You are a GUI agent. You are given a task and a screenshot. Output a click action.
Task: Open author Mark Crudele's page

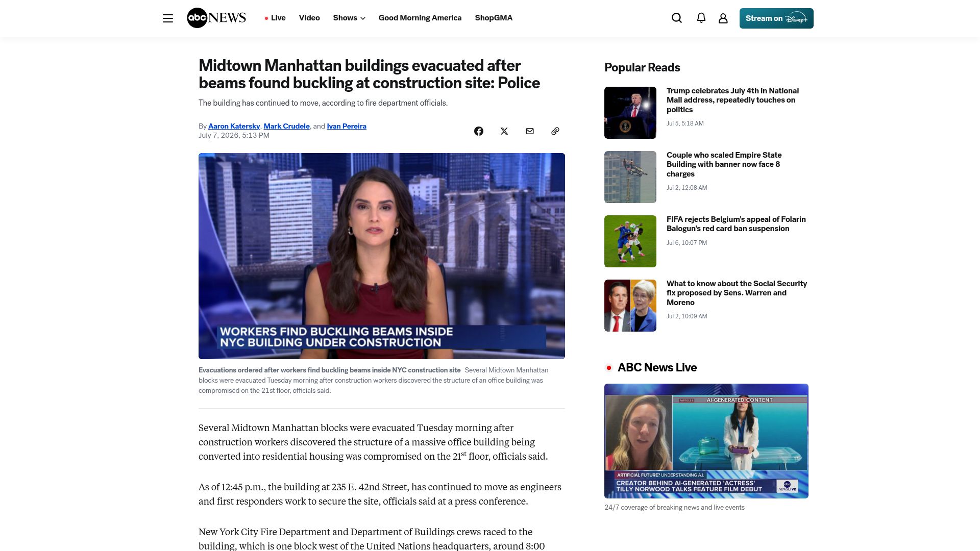[x=287, y=126]
